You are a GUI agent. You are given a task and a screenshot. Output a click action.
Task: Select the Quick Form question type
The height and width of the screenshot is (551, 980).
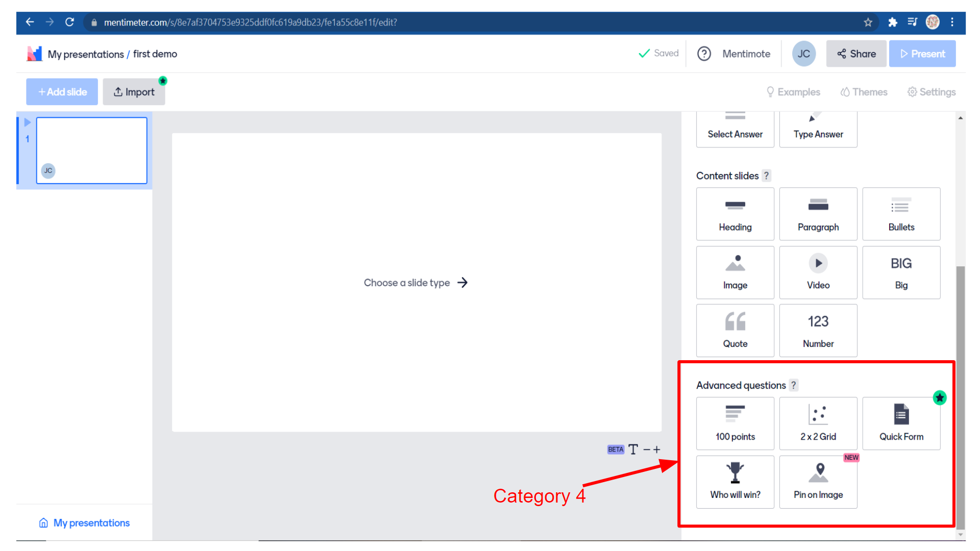pyautogui.click(x=901, y=423)
